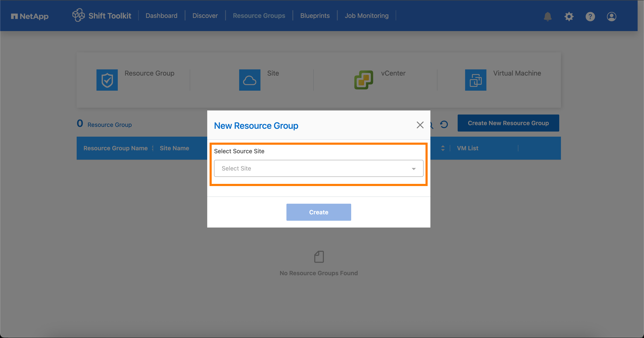644x338 pixels.
Task: Click the 'Virtual Machine' summary label
Action: [x=517, y=73]
